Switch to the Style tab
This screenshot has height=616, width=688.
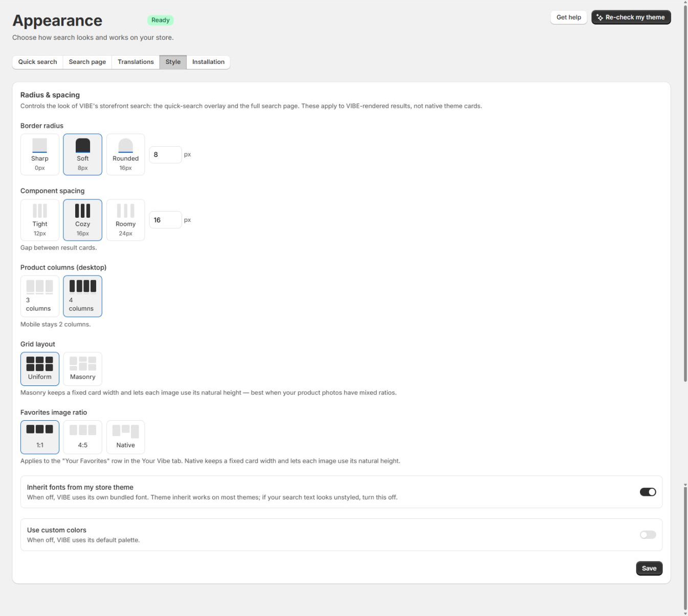[173, 62]
